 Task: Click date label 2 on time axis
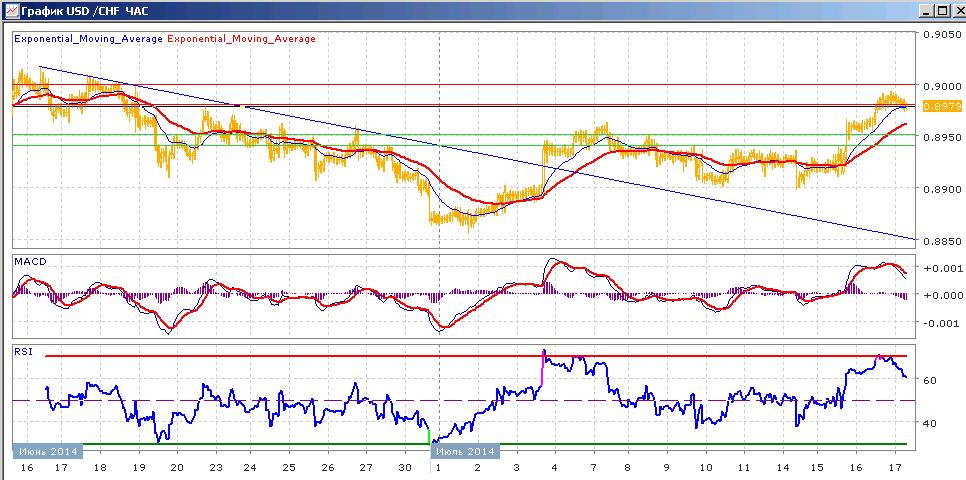pyautogui.click(x=477, y=467)
